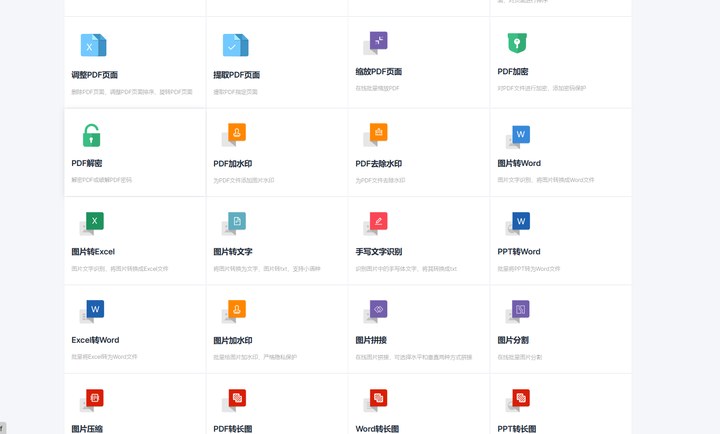This screenshot has width=720, height=434.
Task: Click the purple 图片分割 split icon
Action: click(x=518, y=312)
